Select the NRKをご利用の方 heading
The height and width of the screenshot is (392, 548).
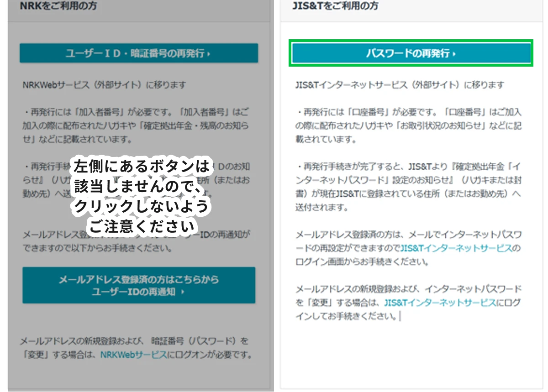click(58, 6)
